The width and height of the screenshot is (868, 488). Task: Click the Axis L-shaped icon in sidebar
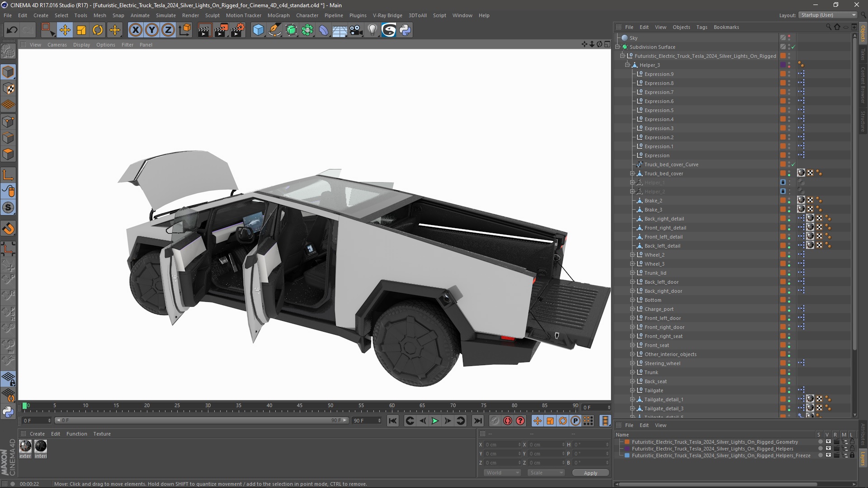click(x=8, y=175)
